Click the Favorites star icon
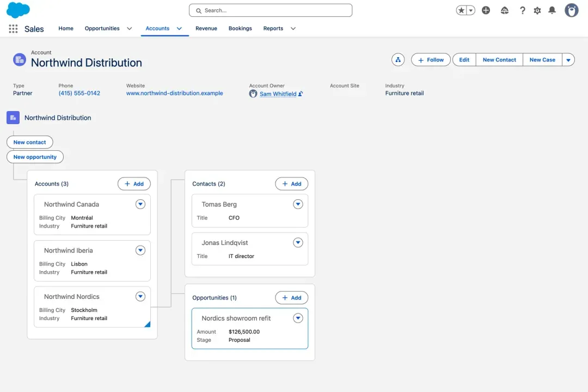Image resolution: width=588 pixels, height=392 pixels. 461,10
